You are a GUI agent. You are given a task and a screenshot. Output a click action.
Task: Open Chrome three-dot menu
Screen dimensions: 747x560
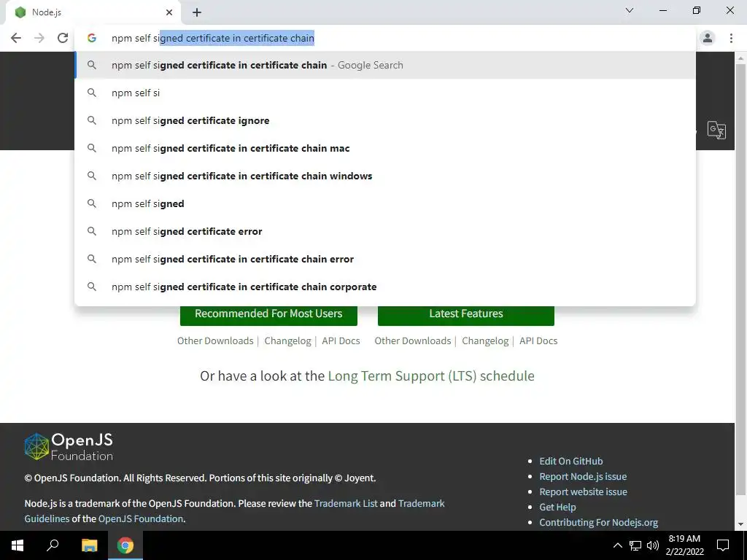[731, 38]
